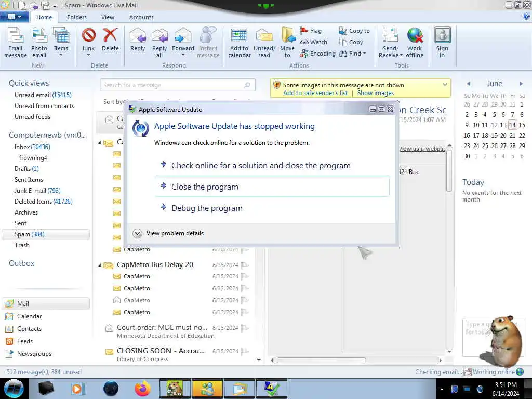Image resolution: width=532 pixels, height=399 pixels.
Task: Switch to Calendar pane
Action: (29, 316)
